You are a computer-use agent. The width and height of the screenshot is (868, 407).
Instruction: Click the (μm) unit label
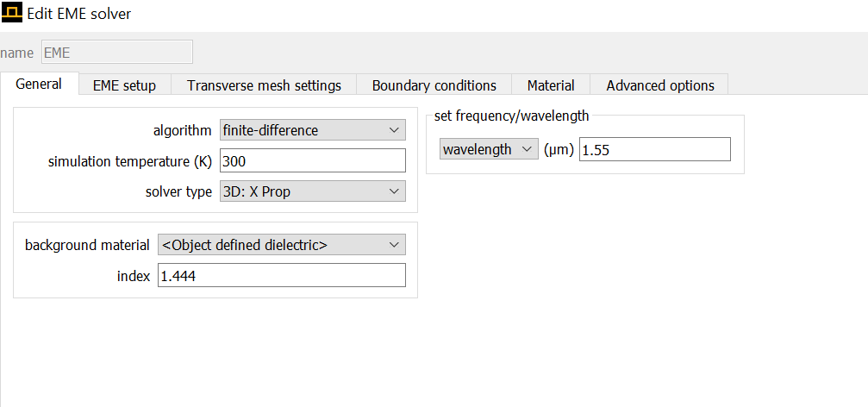[x=559, y=149]
